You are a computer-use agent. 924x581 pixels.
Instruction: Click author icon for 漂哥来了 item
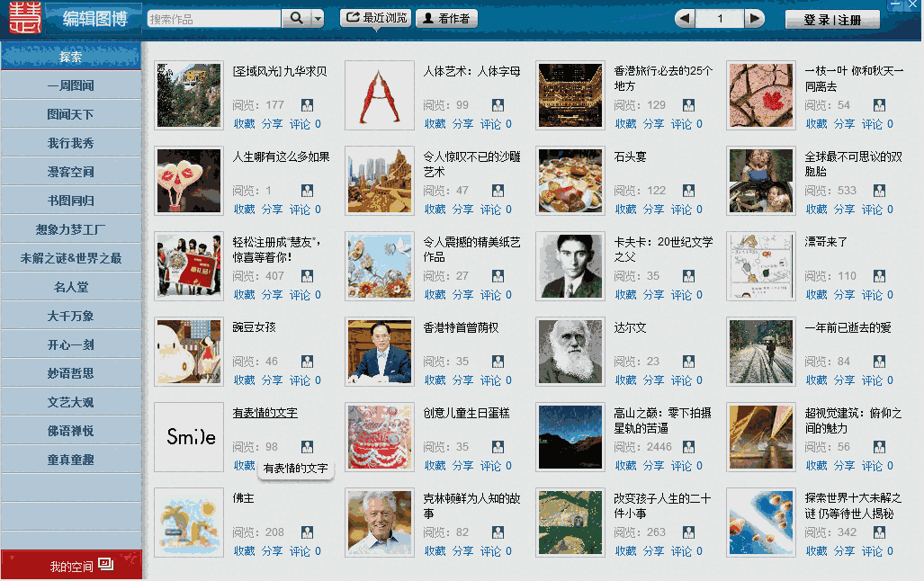pos(879,276)
